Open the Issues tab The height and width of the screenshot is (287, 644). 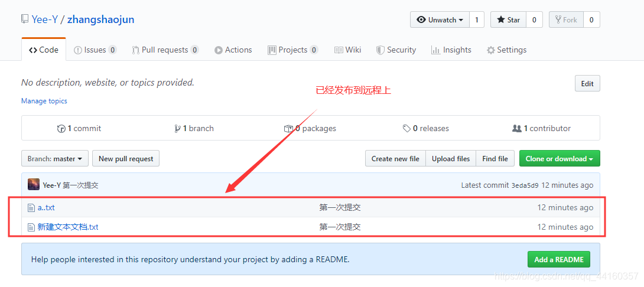(95, 50)
